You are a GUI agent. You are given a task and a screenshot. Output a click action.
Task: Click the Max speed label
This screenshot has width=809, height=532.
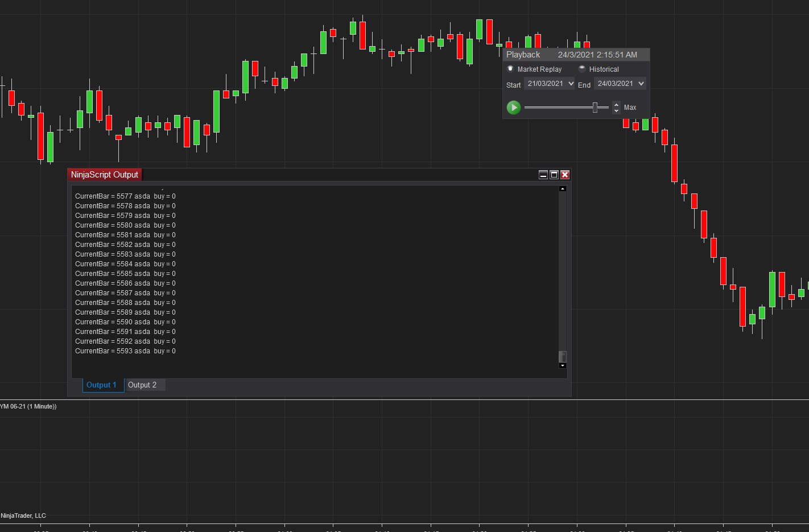pos(630,108)
